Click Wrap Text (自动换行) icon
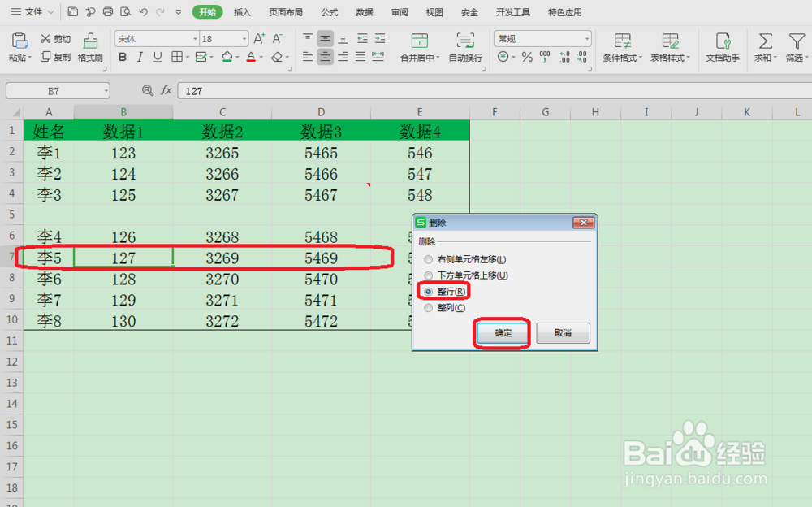The image size is (812, 507). point(465,41)
